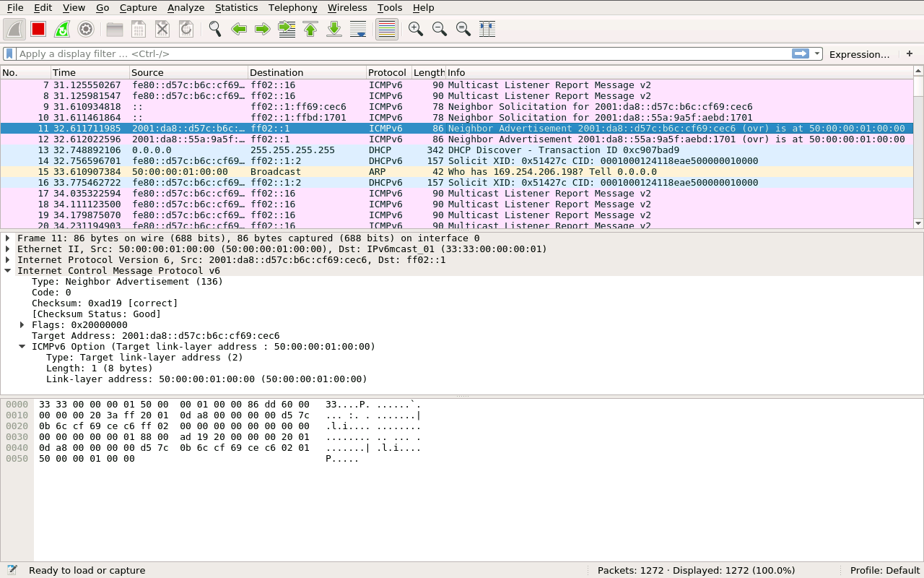924x578 pixels.
Task: Expand the Flags: 0x20000000 field
Action: pos(22,325)
